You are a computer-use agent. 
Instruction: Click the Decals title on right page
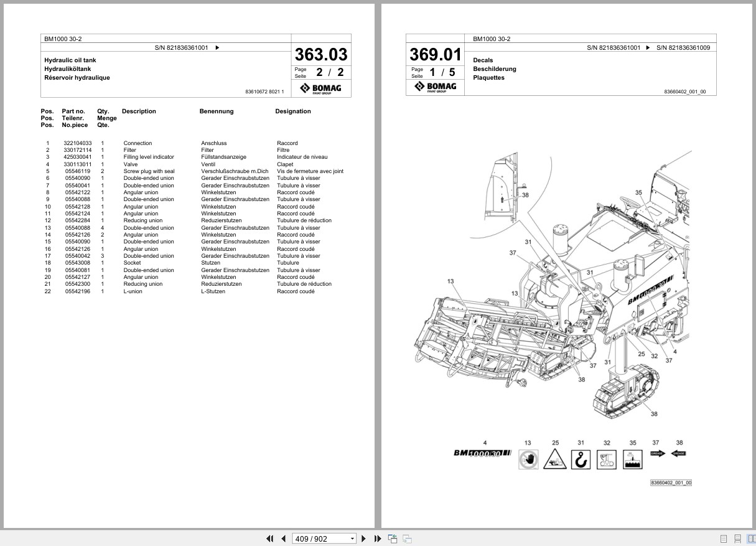point(483,60)
